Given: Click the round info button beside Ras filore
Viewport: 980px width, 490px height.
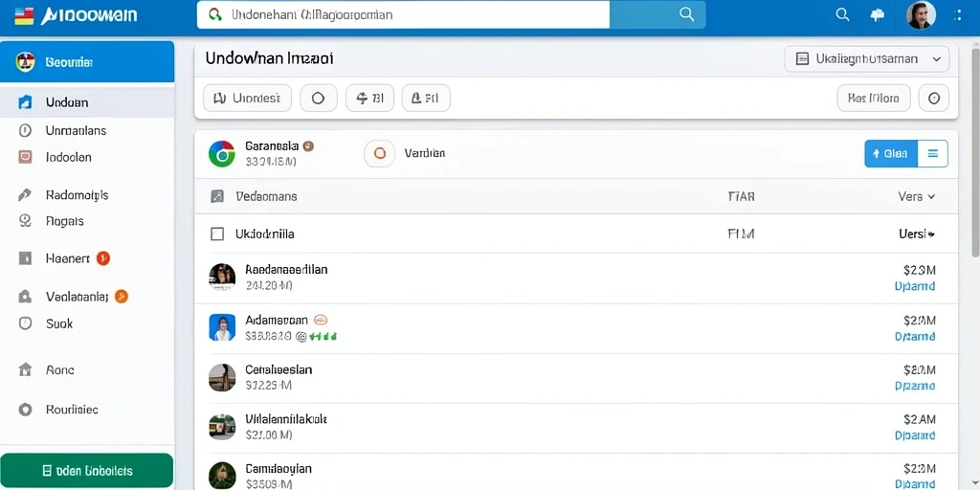Looking at the screenshot, I should click(x=934, y=99).
